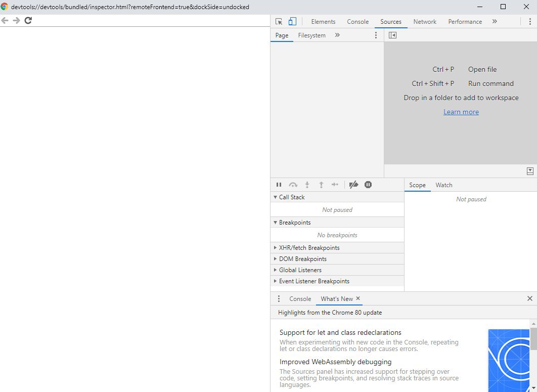Screen dimensions: 537x392
Task: Click the Chrome 80 update thumbnail image
Action: (509, 361)
